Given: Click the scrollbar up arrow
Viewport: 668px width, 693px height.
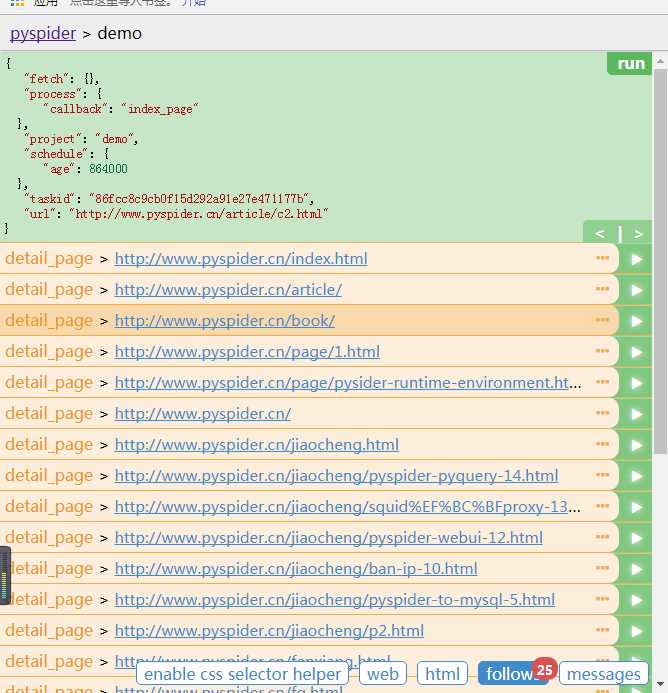Looking at the screenshot, I should click(660, 61).
